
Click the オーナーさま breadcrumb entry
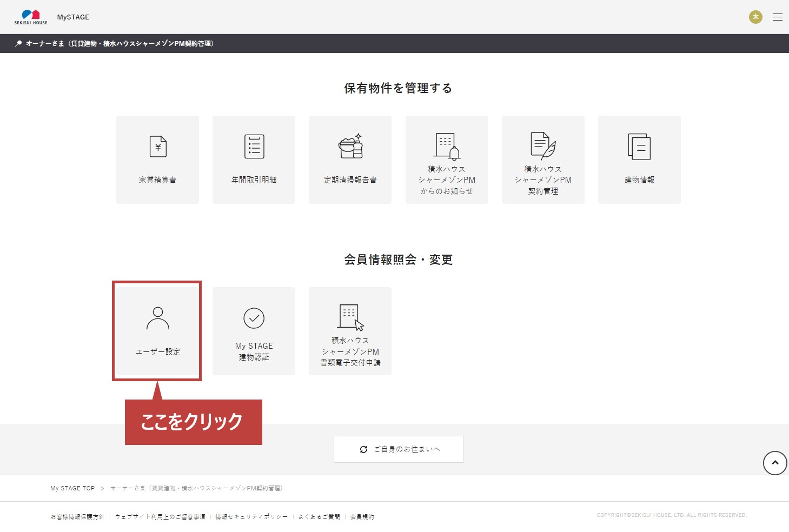point(196,488)
